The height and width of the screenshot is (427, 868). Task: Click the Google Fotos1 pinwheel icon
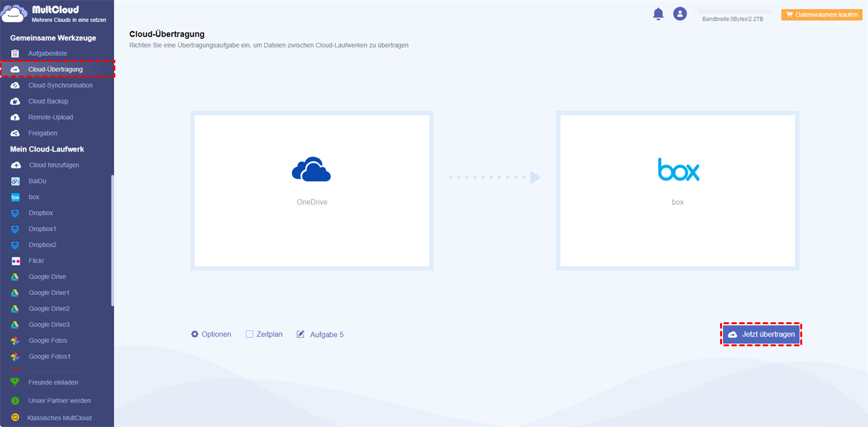[x=15, y=357]
